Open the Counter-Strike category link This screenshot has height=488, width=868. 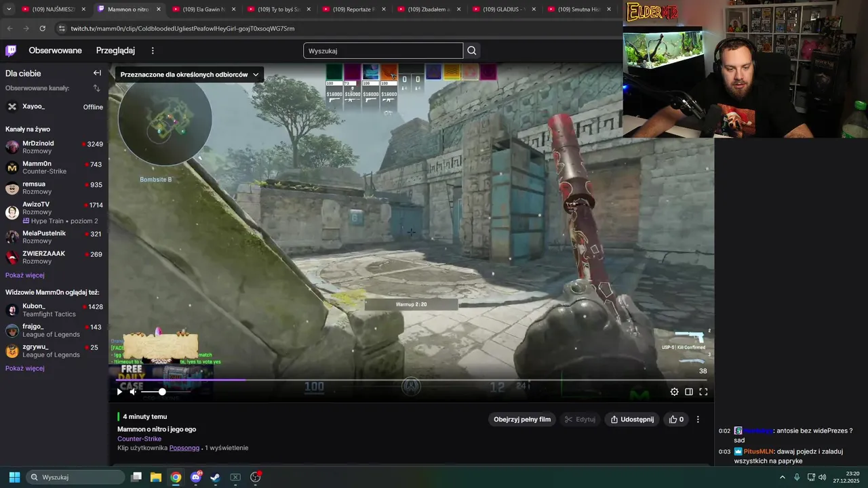[139, 439]
